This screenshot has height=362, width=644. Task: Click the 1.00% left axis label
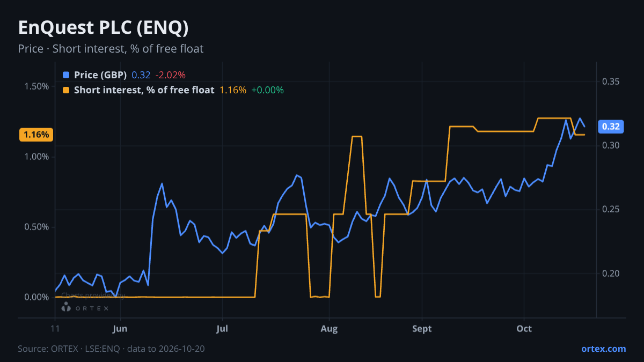38,157
